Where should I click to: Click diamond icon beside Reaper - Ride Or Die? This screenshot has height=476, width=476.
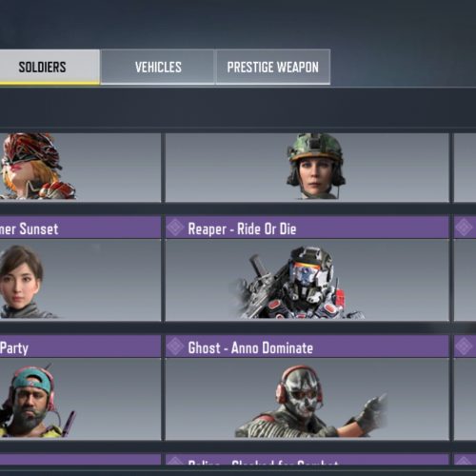click(x=175, y=228)
